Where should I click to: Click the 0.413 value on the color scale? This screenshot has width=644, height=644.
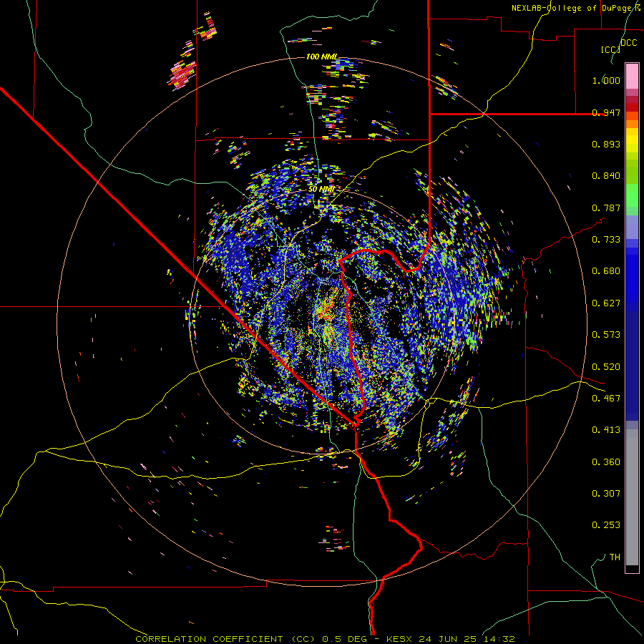[606, 430]
